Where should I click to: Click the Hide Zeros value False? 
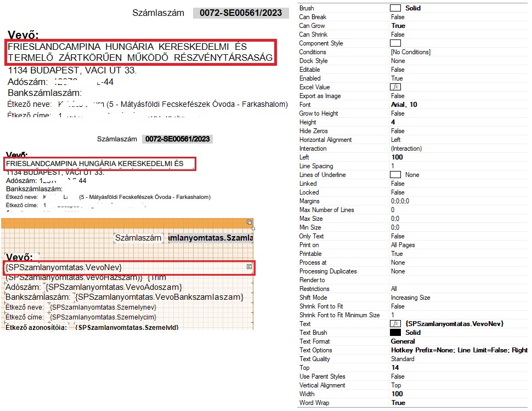tap(398, 131)
